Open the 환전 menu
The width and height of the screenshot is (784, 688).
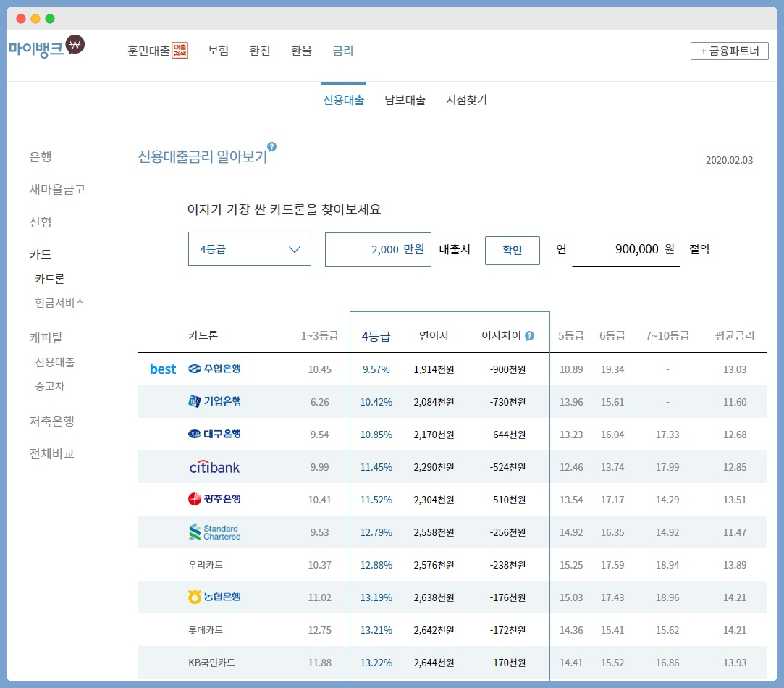pyautogui.click(x=260, y=51)
